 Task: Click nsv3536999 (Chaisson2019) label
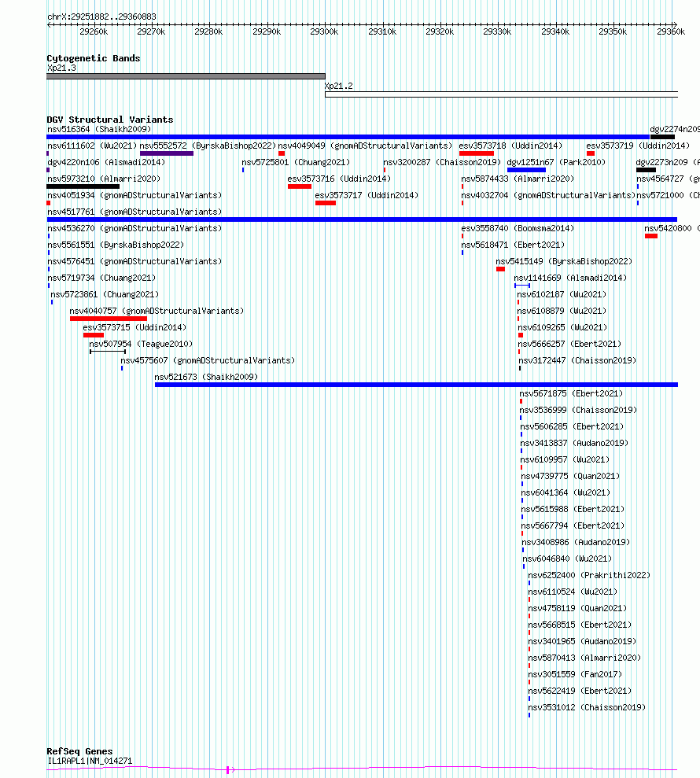pos(578,410)
